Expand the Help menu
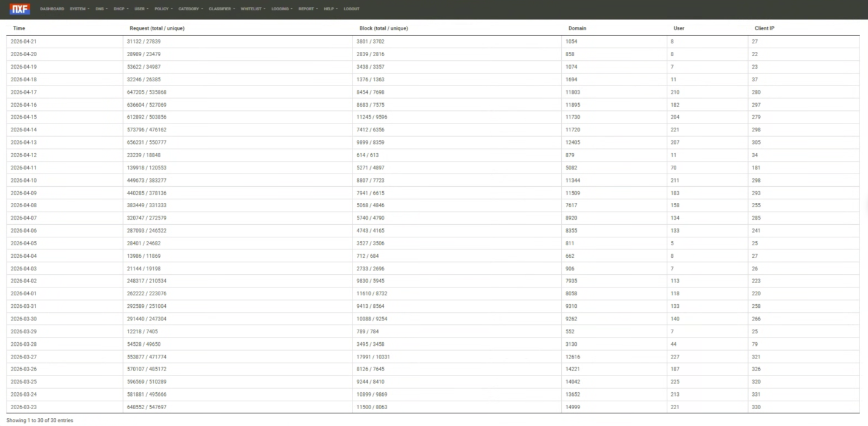Screen dimensions: 868x426 click(330, 9)
